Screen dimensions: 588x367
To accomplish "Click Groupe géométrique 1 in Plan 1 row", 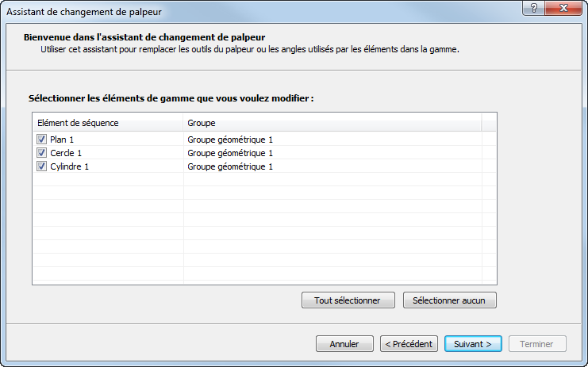I will (230, 140).
